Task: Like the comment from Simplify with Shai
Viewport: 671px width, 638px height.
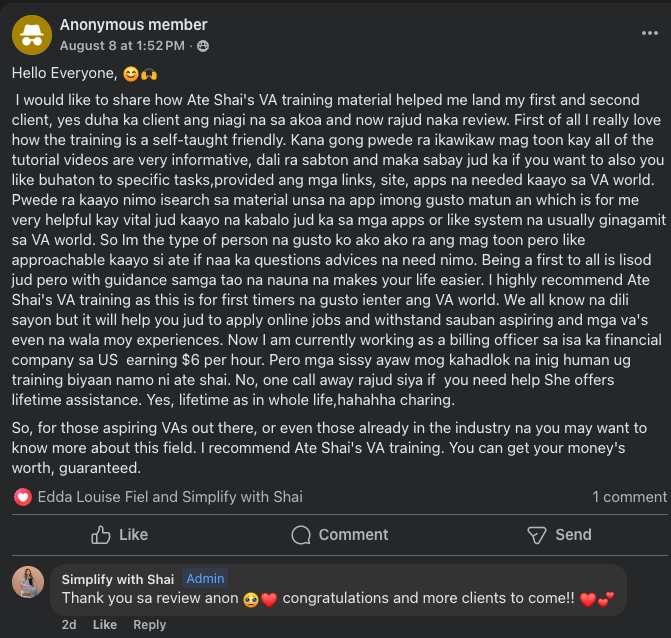Action: (x=104, y=625)
